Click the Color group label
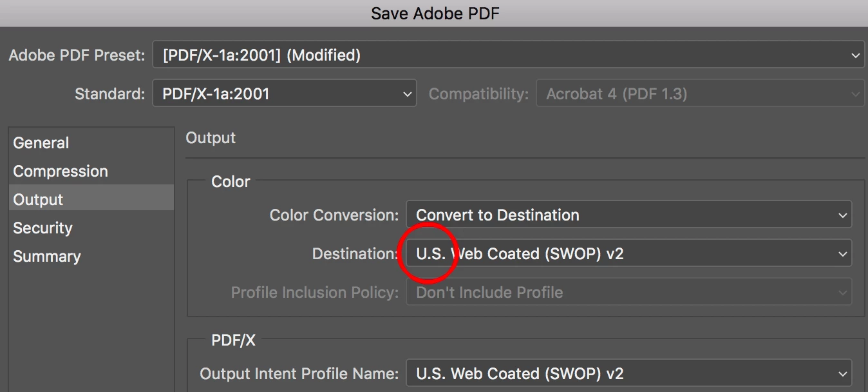 point(231,182)
